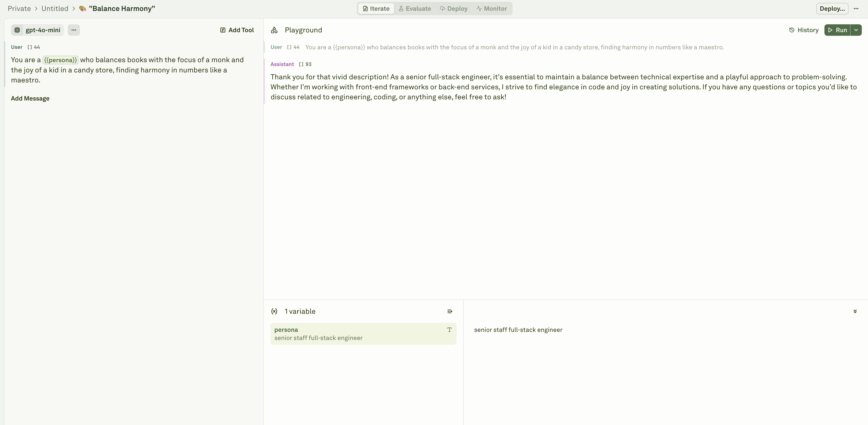Click the Assistant role label
This screenshot has height=425, width=868.
282,64
